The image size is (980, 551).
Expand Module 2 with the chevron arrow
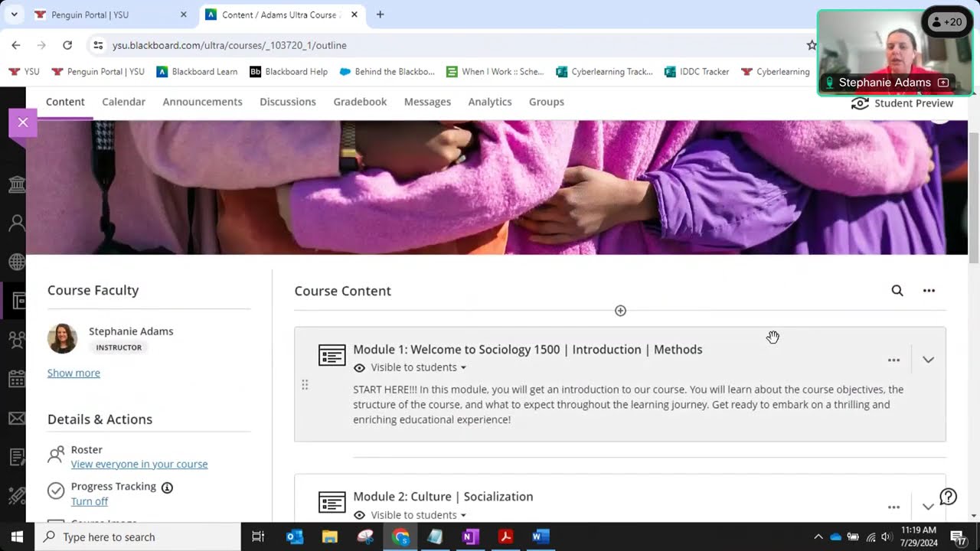(x=928, y=507)
